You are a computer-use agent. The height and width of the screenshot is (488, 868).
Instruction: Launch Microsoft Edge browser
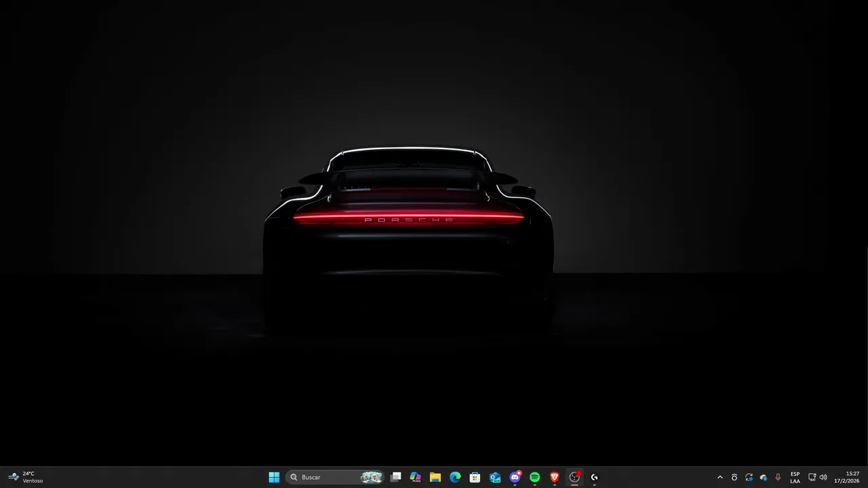point(455,477)
